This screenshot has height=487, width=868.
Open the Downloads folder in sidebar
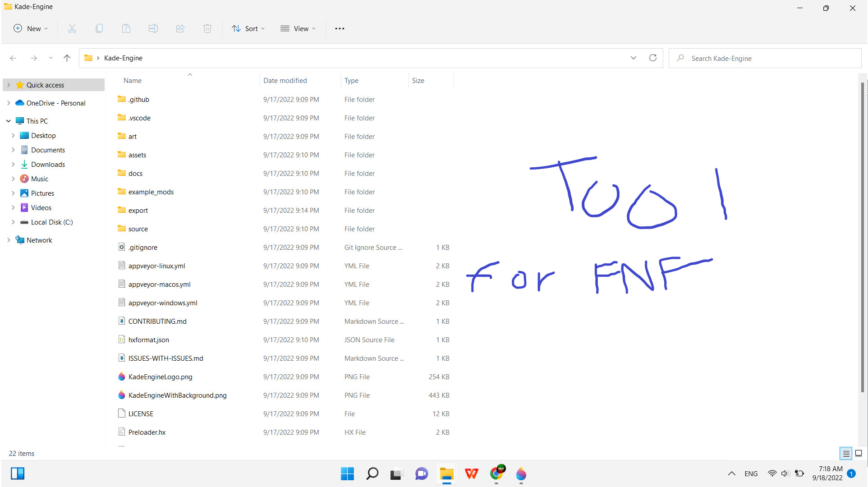tap(48, 164)
